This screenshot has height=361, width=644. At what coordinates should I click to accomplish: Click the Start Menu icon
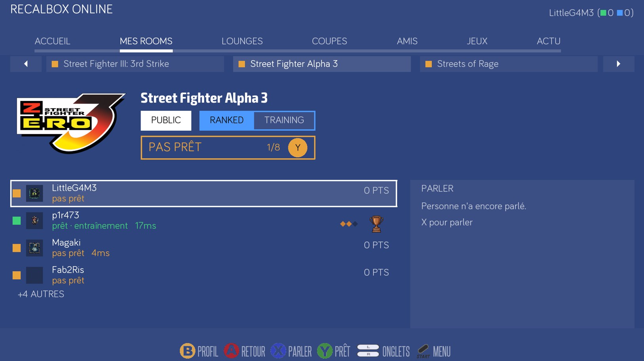click(423, 351)
